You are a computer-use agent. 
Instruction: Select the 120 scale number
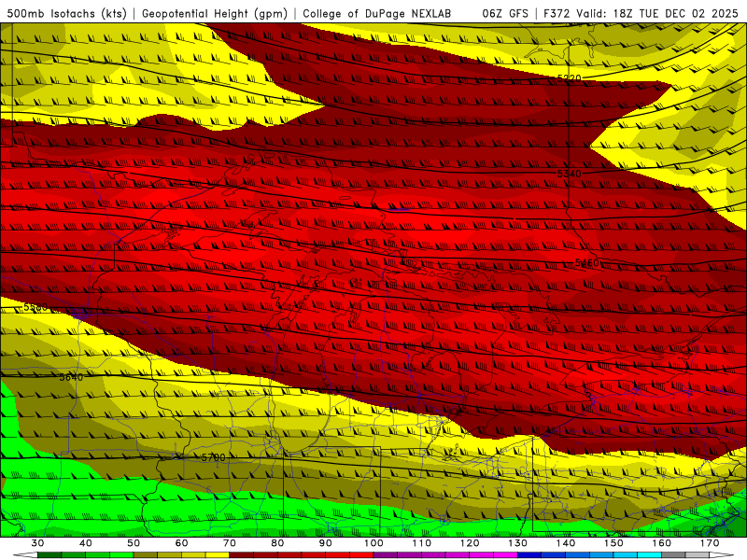click(470, 543)
